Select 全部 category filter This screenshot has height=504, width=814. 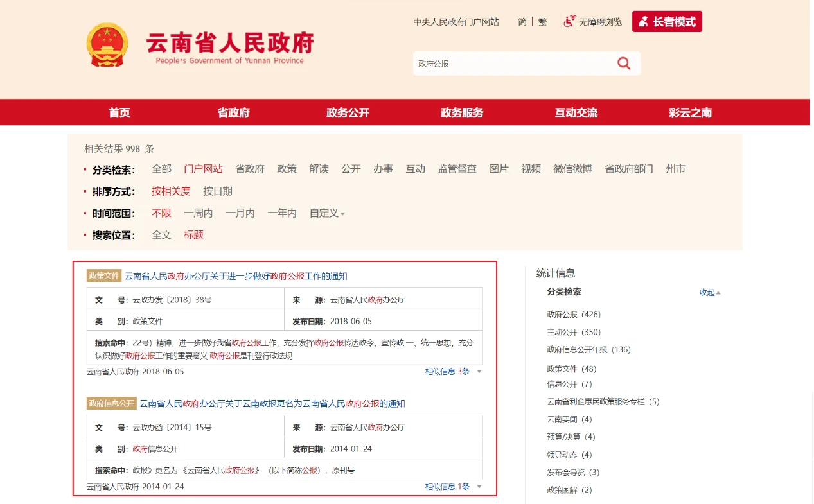(161, 169)
